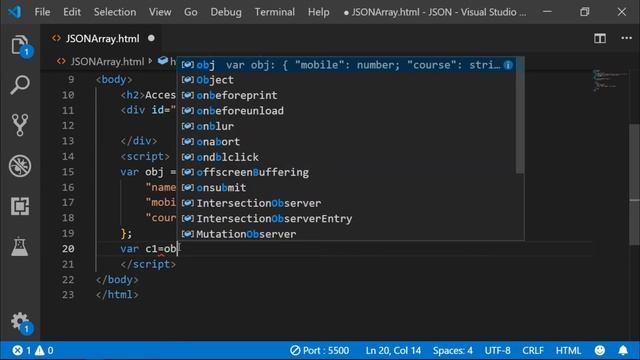Click line number 20 in gutter
Screen dimensions: 640x360
pos(68,249)
